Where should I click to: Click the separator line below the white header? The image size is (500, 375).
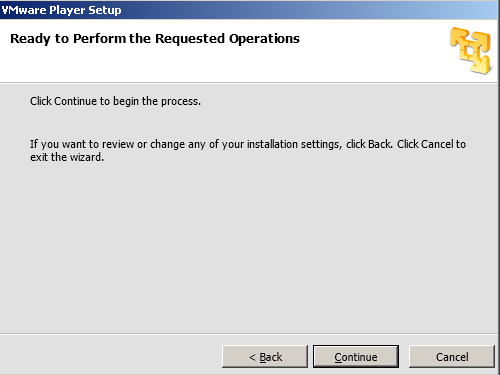(x=248, y=82)
